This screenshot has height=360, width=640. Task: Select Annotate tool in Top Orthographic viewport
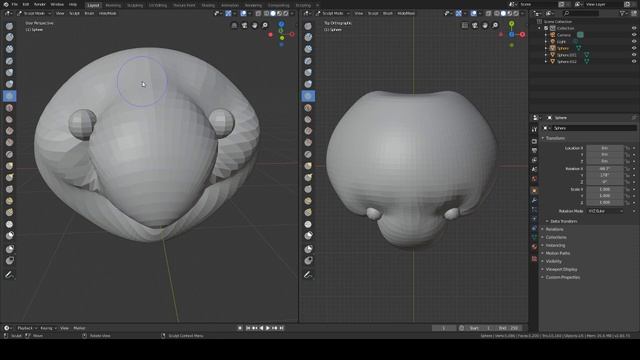pyautogui.click(x=308, y=275)
